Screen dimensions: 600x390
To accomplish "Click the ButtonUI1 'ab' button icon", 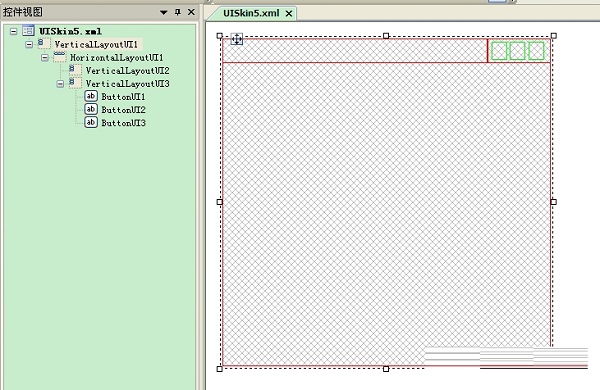I will (x=91, y=96).
